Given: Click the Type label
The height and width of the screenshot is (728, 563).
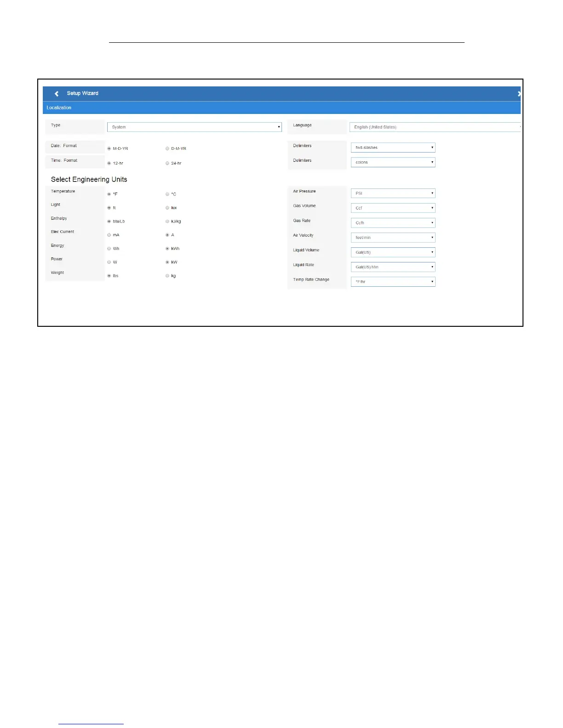Looking at the screenshot, I should [55, 125].
